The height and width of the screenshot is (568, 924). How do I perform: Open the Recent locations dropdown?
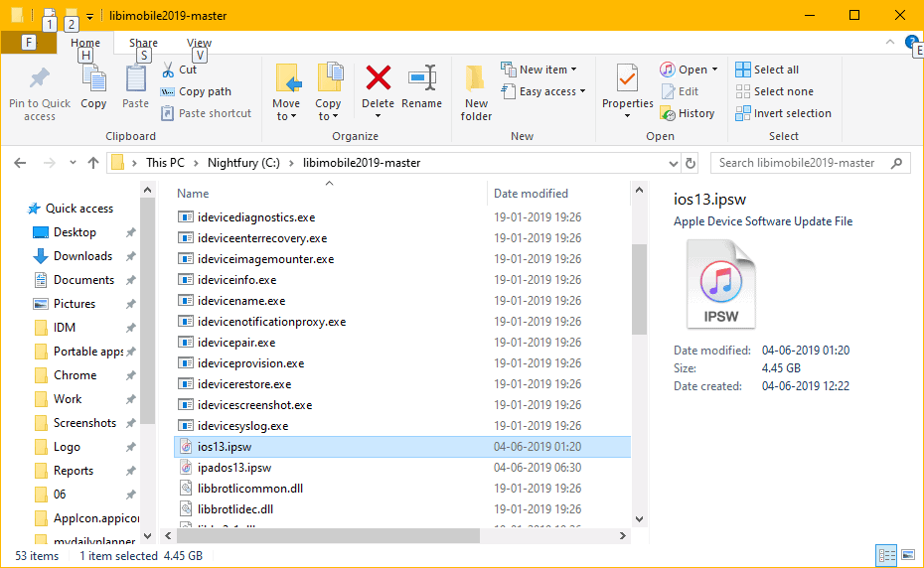[73, 163]
